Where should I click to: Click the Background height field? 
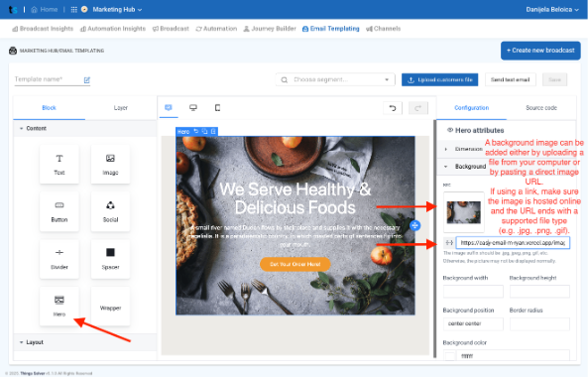[x=539, y=292]
